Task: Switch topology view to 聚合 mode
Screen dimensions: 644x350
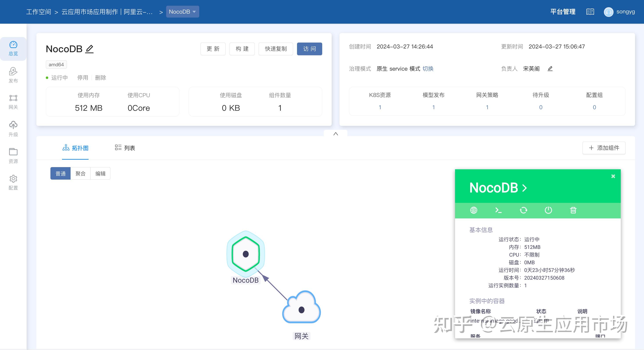Action: coord(80,173)
